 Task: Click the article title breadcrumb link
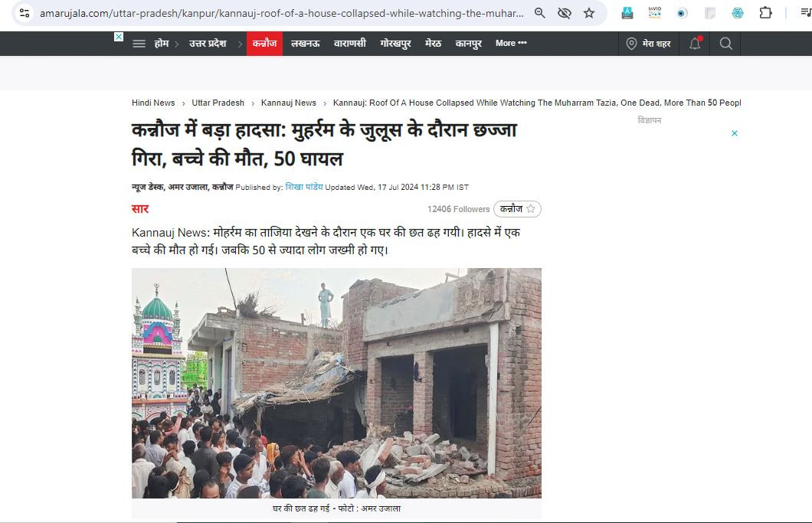click(537, 103)
